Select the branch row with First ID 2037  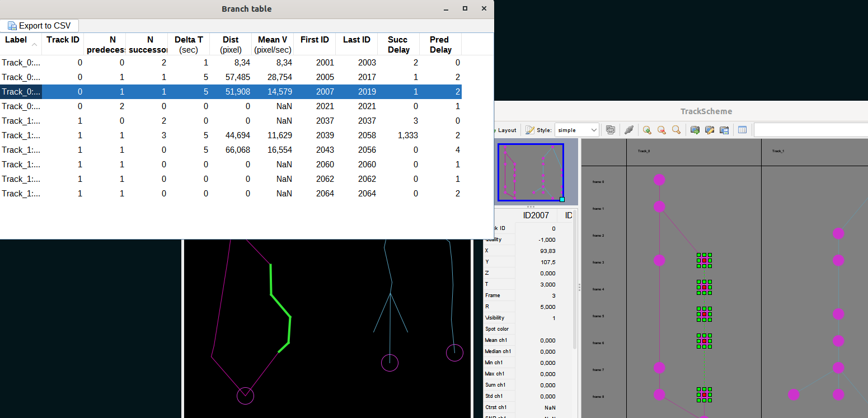(x=231, y=121)
